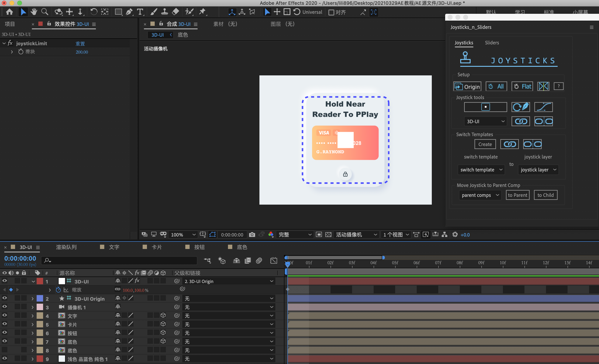
Task: Select the Puppet Pin tool
Action: point(202,12)
